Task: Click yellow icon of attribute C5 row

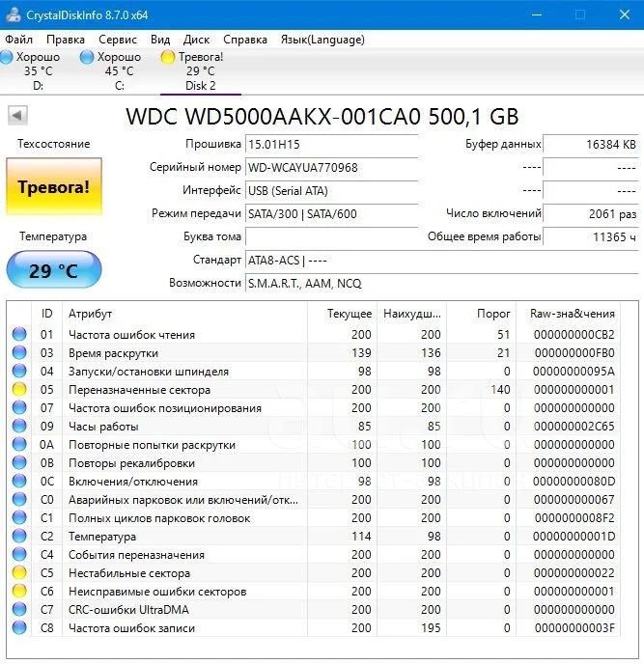Action: click(19, 572)
